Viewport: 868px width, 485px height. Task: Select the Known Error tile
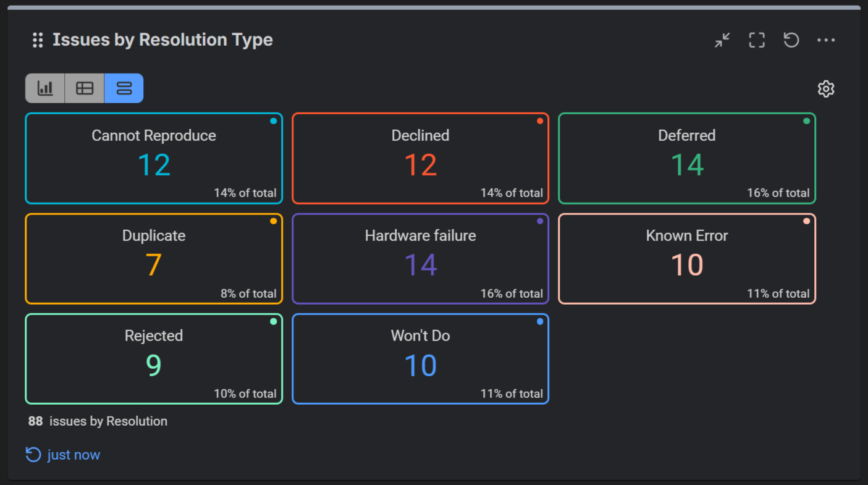click(686, 258)
